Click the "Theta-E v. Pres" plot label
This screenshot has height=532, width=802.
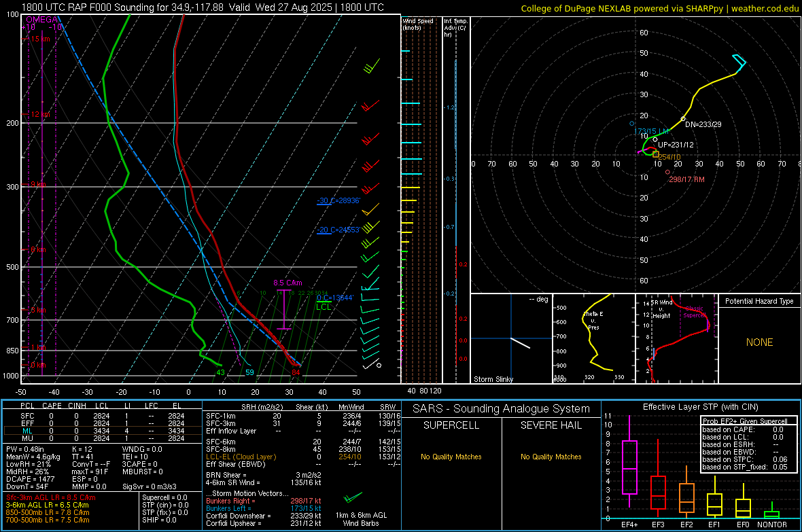point(593,320)
